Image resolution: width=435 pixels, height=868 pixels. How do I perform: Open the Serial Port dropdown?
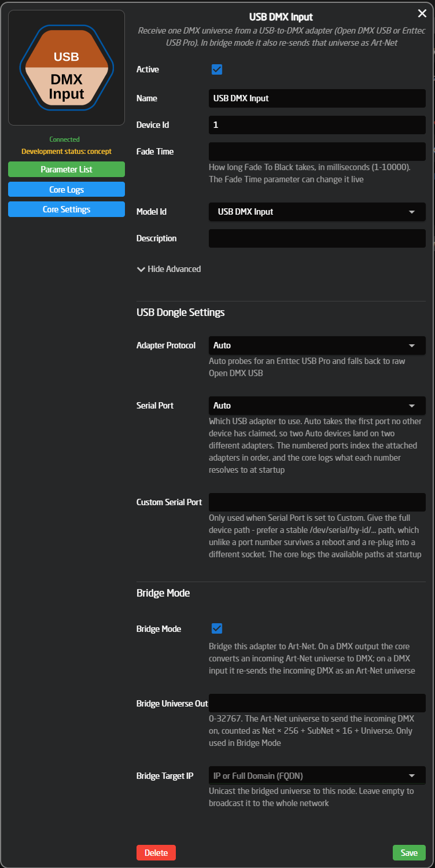tap(317, 406)
